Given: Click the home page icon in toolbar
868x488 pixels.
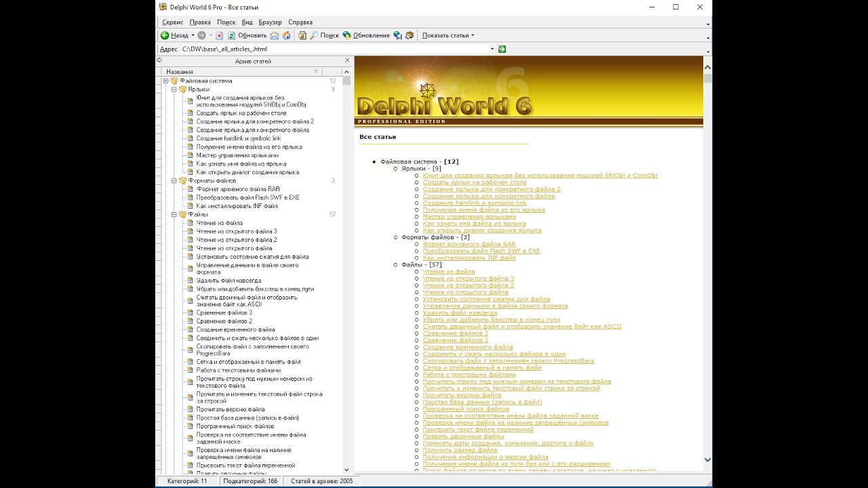Looking at the screenshot, I should click(286, 35).
